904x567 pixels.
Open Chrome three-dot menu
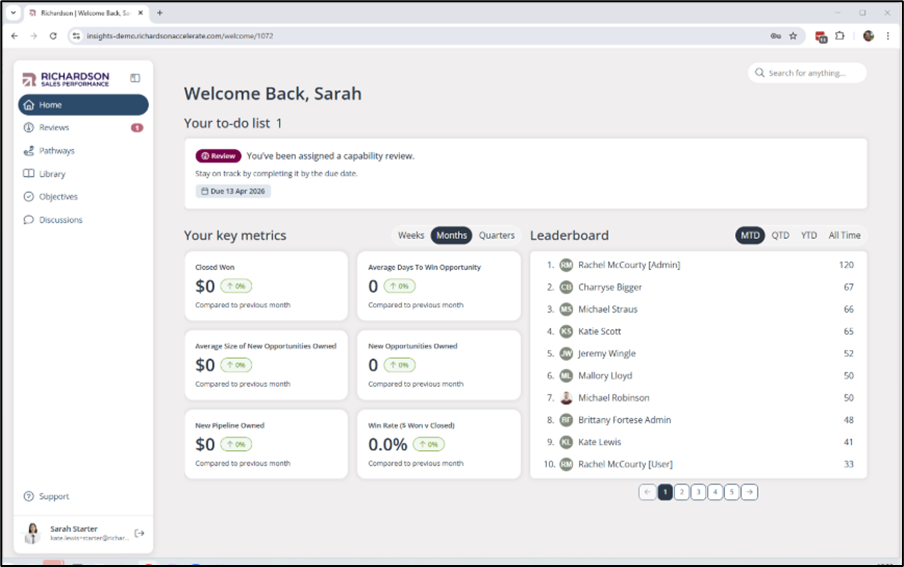click(x=887, y=36)
